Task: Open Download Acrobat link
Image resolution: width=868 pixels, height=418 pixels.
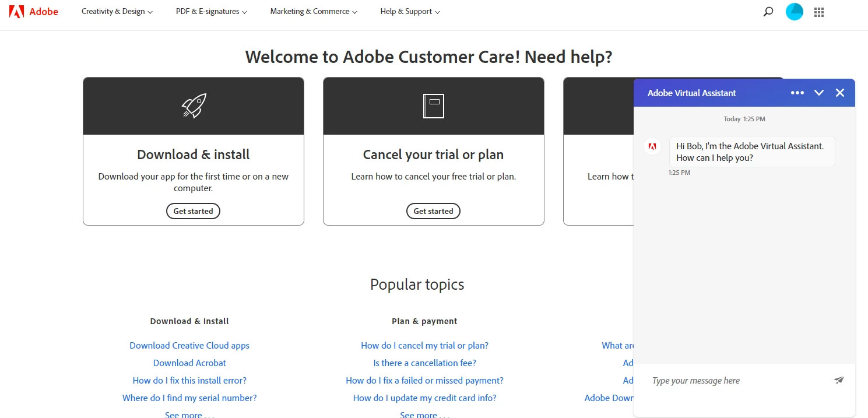Action: (189, 363)
